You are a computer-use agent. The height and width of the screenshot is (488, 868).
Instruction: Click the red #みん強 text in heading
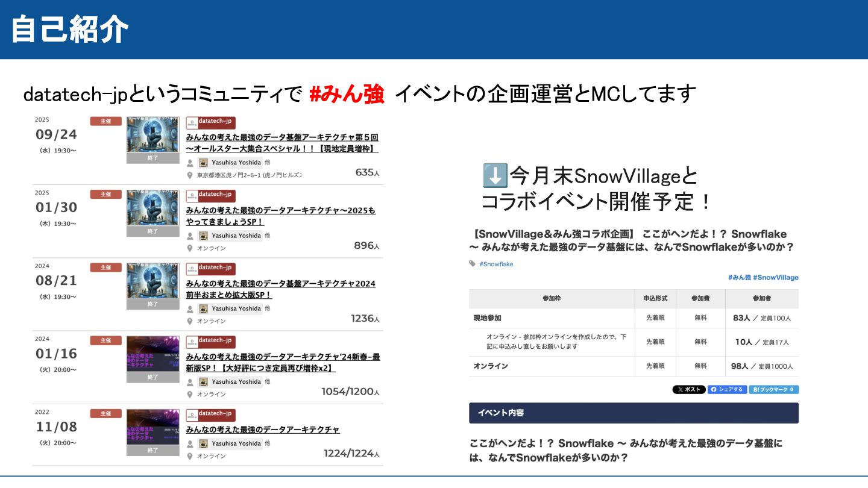[x=347, y=94]
